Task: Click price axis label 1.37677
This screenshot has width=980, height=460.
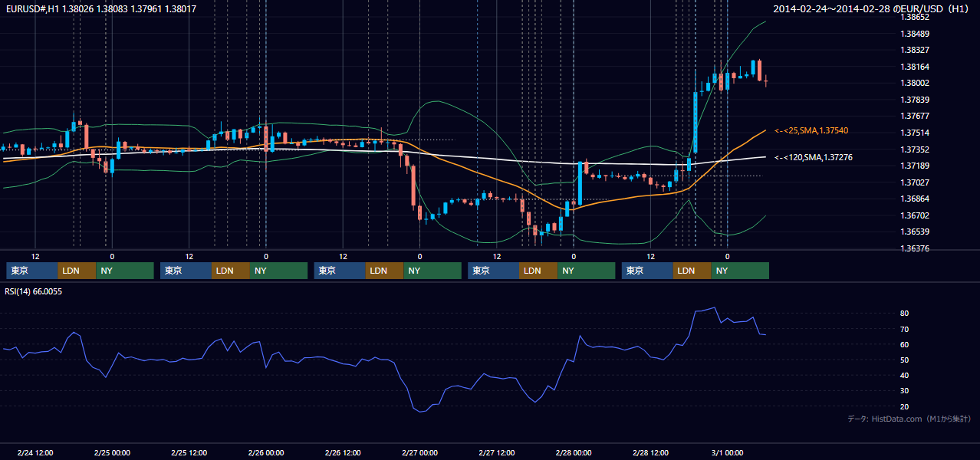Action: click(914, 117)
